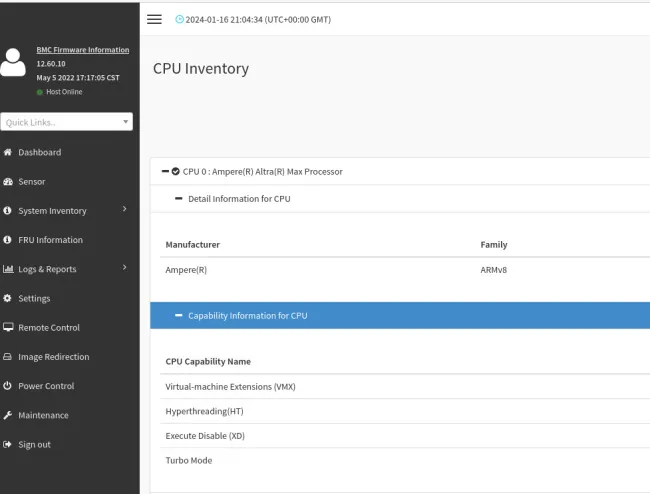
Task: Expand the System Inventory submenu
Action: (x=124, y=210)
